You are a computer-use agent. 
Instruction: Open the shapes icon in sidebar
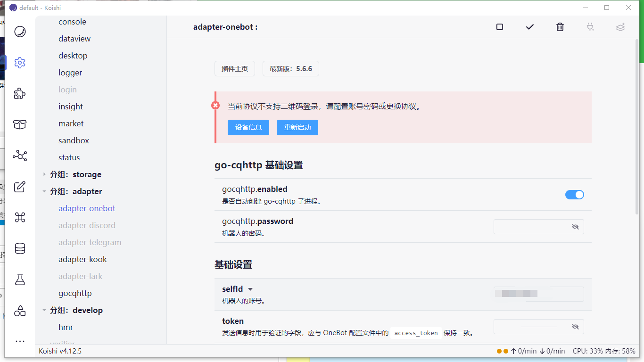[x=20, y=310]
